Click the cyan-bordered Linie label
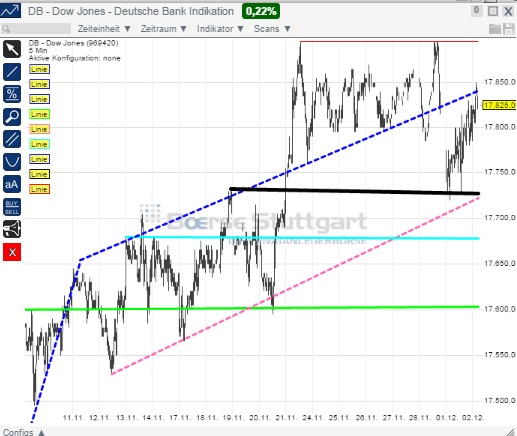This screenshot has height=436, width=517. [x=39, y=144]
